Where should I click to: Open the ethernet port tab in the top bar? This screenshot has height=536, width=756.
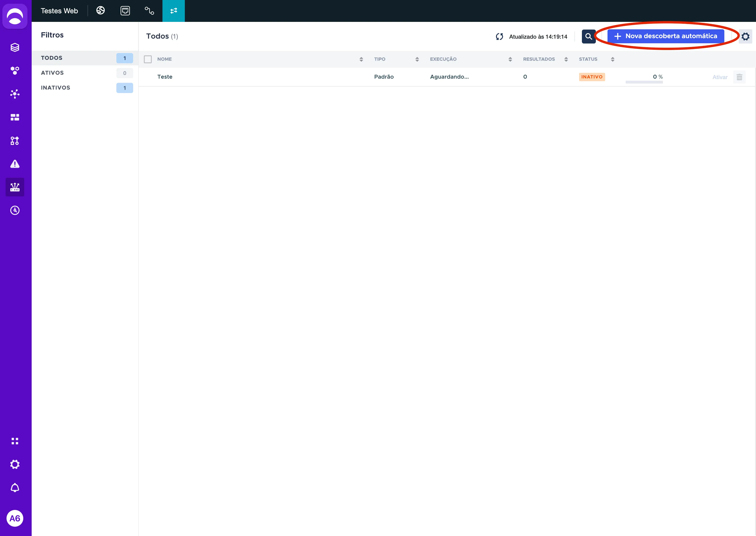[125, 10]
